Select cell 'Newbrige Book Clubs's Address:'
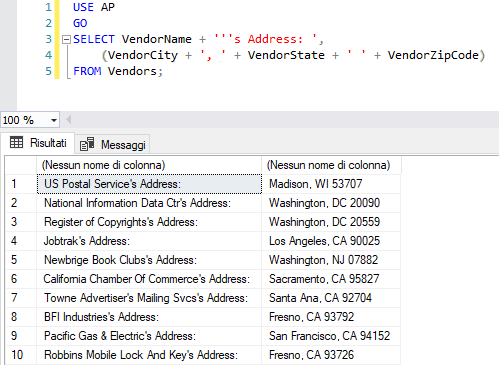The width and height of the screenshot is (499, 365). coord(149,260)
